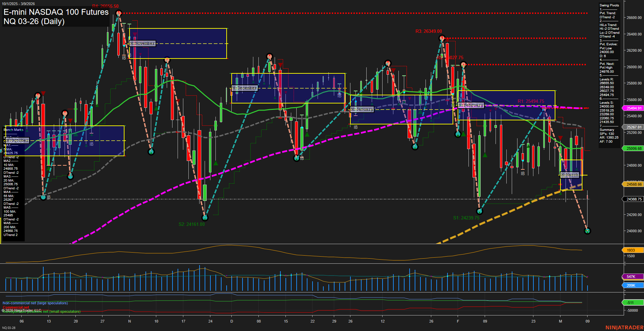Toggle the Nonreportable positions net legend entry
This screenshot has width=644, height=331.
click(x=41, y=311)
